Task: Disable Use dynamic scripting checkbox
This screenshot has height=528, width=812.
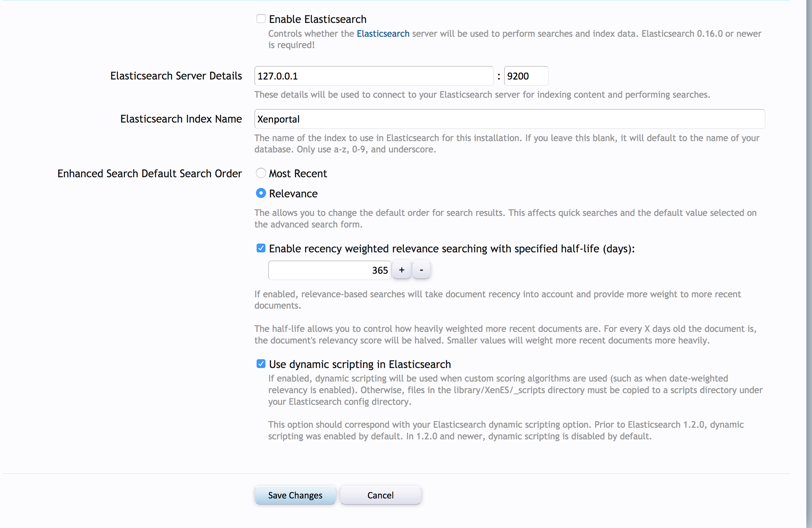Action: [x=261, y=364]
